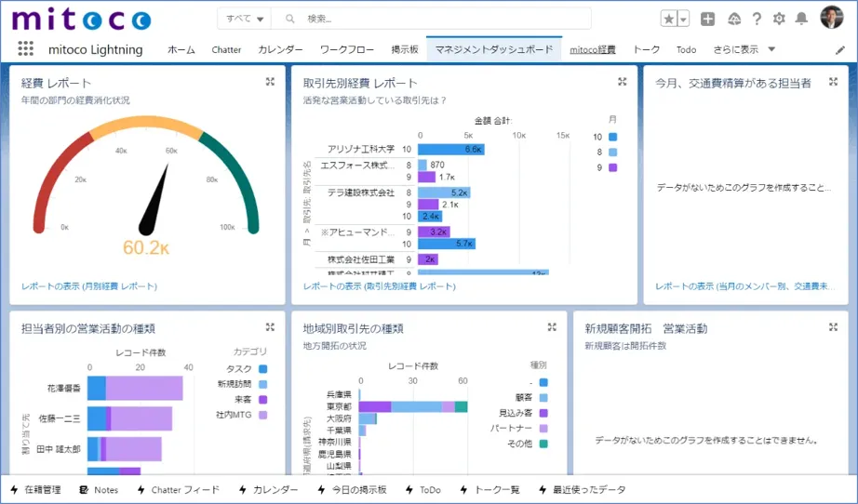Screen dimensions: 858x504
Task: Open the ToDo utility bar item
Action: [x=423, y=490]
